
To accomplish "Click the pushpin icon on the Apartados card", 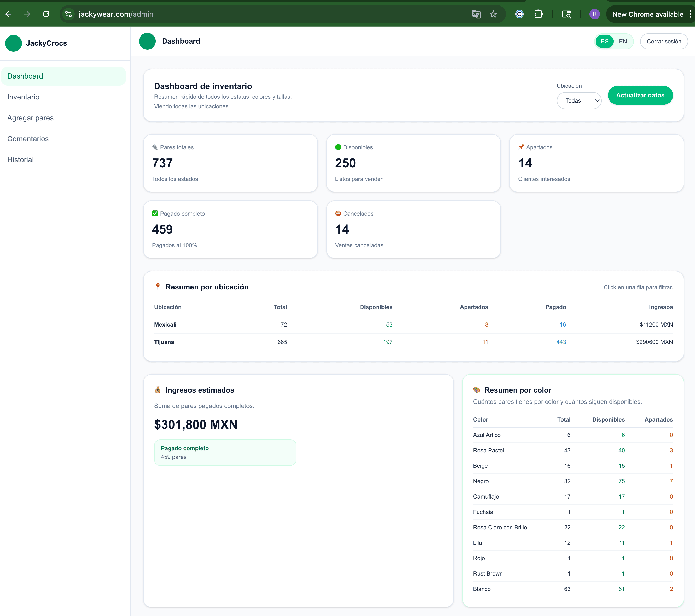I will pyautogui.click(x=521, y=147).
